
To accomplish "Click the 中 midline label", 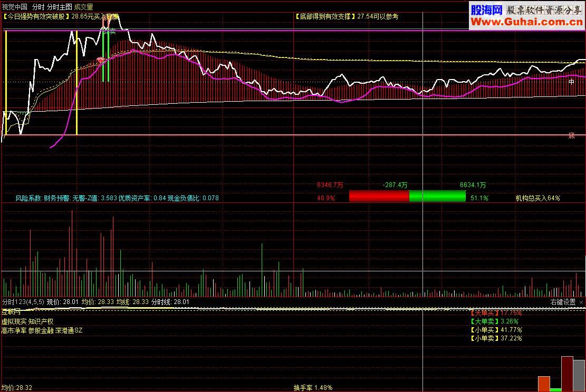I will click(x=571, y=82).
